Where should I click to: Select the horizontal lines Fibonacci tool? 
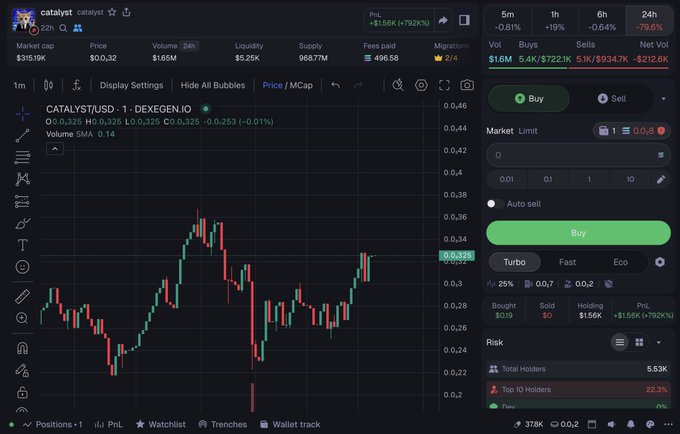click(x=23, y=157)
